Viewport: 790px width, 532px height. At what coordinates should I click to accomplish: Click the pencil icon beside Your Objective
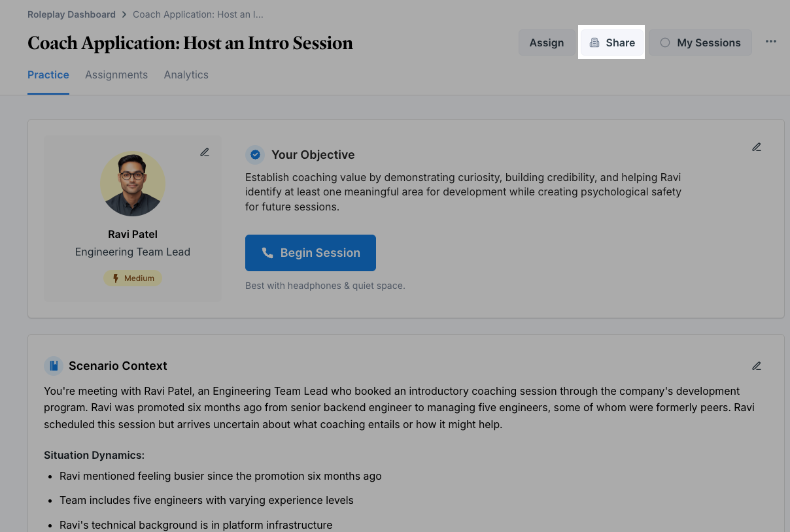757,147
